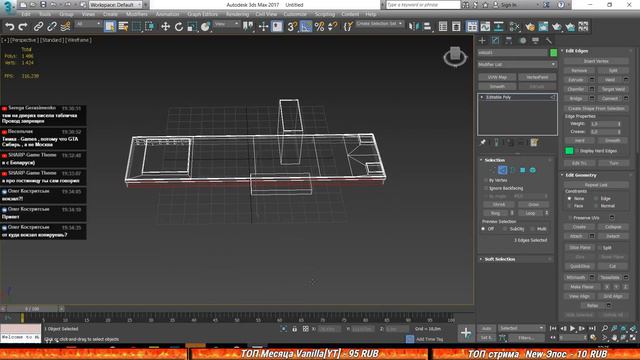Image resolution: width=640 pixels, height=360 pixels.
Task: Click the Unlink Selection icon
Action: (52, 27)
